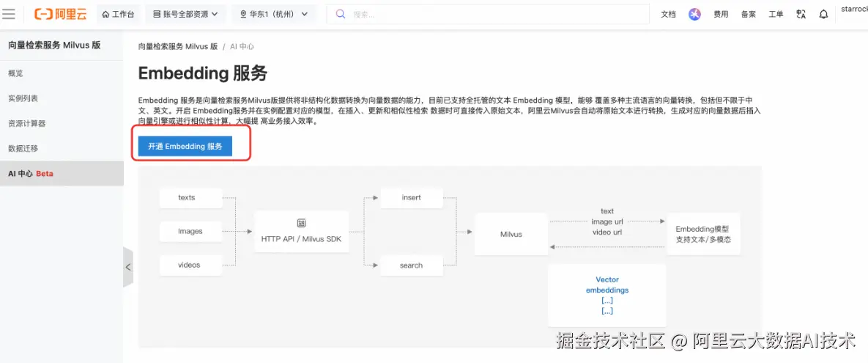Open the notification bell

(824, 15)
